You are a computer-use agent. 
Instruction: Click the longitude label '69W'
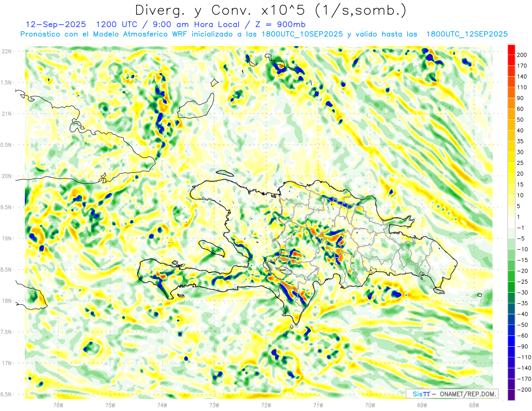point(422,405)
